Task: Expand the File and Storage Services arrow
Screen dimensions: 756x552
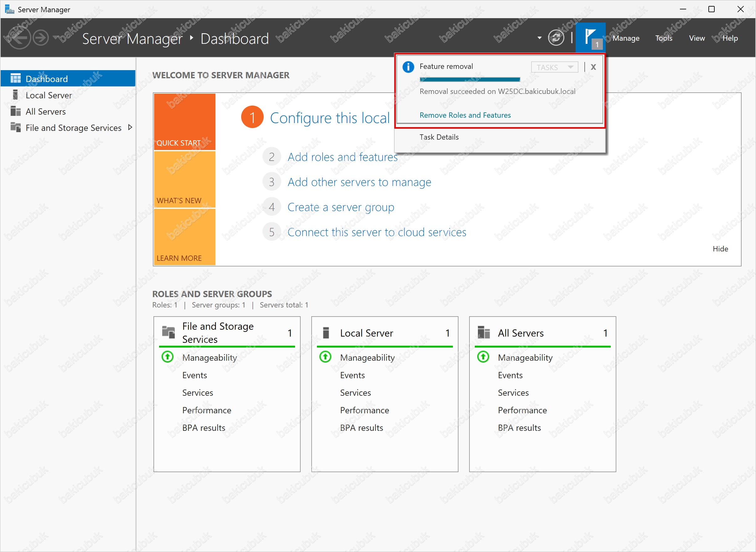Action: [130, 127]
